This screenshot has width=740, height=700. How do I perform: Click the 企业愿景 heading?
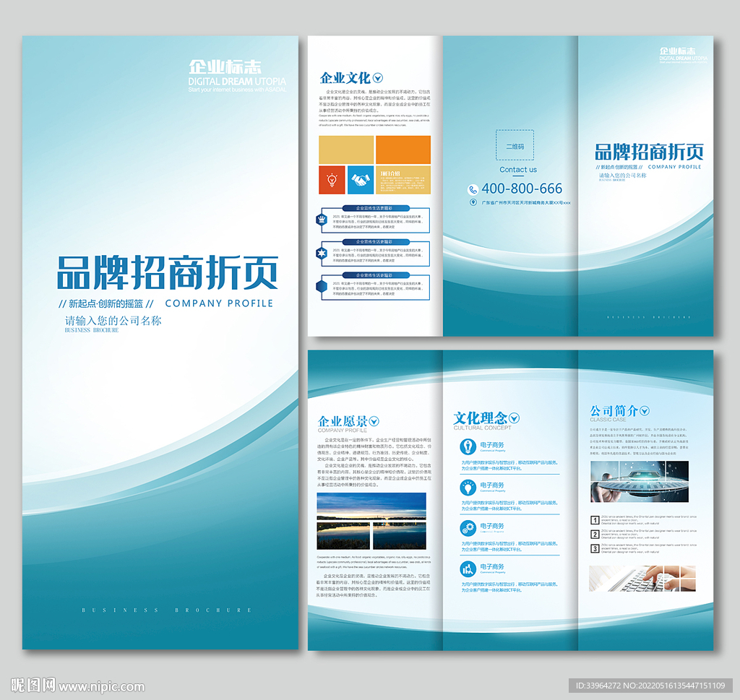[343, 420]
